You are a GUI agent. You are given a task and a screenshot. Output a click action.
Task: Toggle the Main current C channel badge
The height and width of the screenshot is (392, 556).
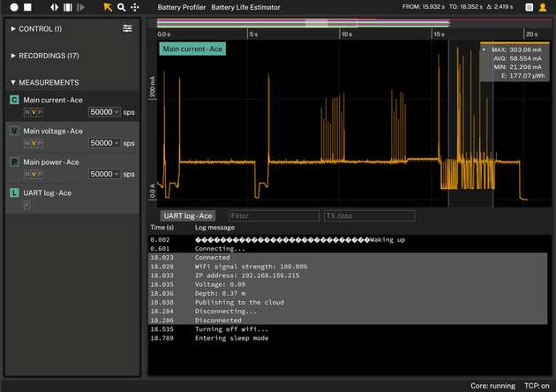tap(14, 100)
